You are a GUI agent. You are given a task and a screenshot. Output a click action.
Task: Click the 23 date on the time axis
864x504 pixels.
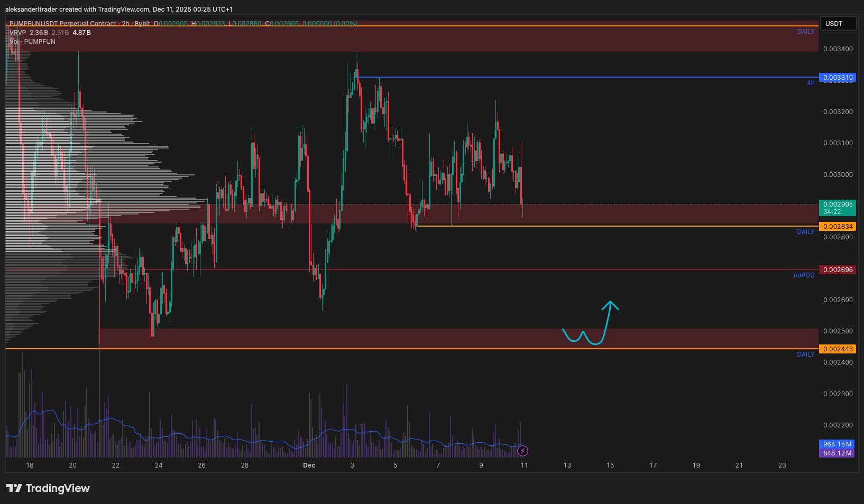tap(782, 465)
